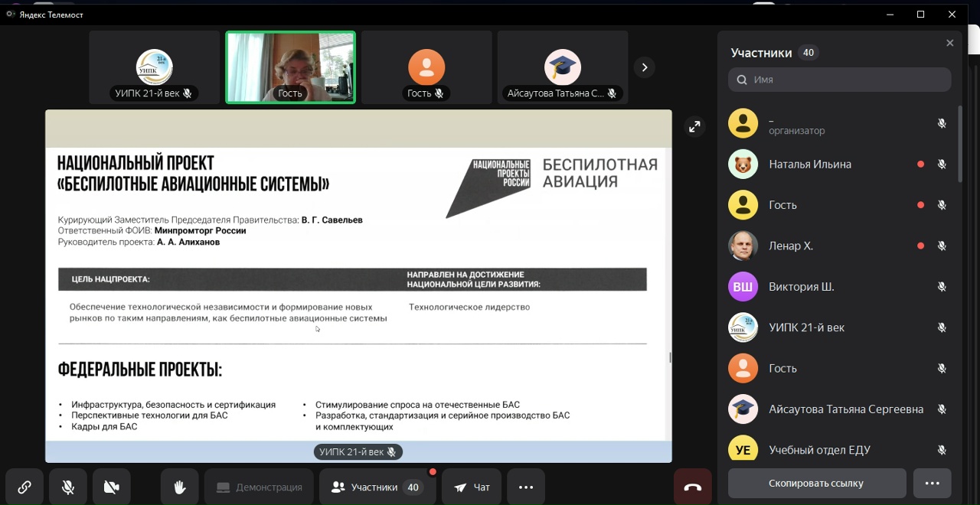Open the Чат panel
Screen dimensions: 980x505
point(472,487)
